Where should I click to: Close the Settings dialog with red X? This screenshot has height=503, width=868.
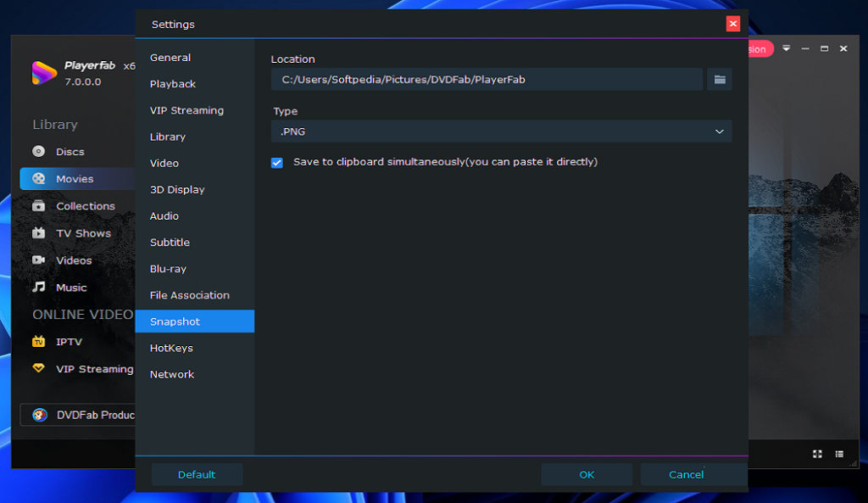(733, 24)
